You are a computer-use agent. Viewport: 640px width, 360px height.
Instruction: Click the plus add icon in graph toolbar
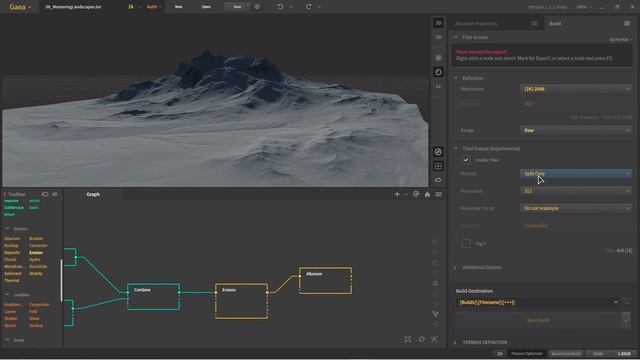[x=397, y=195]
